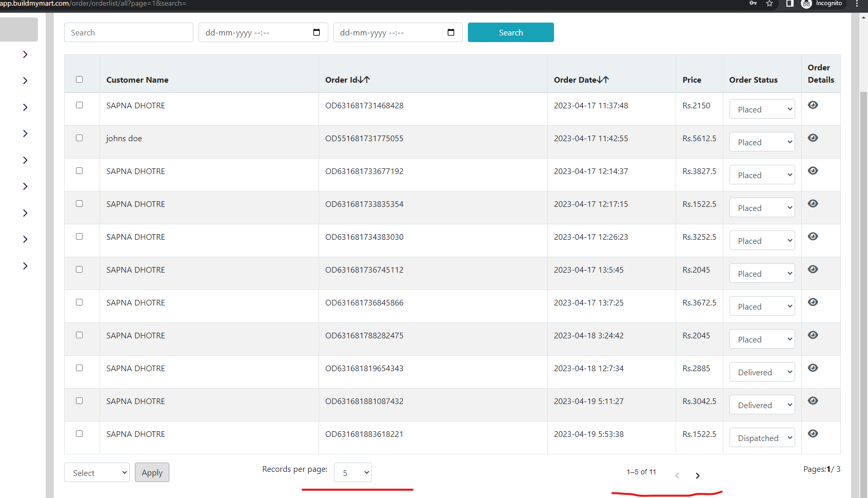Open status dropdown for Rs.3252.5 order
The height and width of the screenshot is (498, 868).
pyautogui.click(x=762, y=240)
